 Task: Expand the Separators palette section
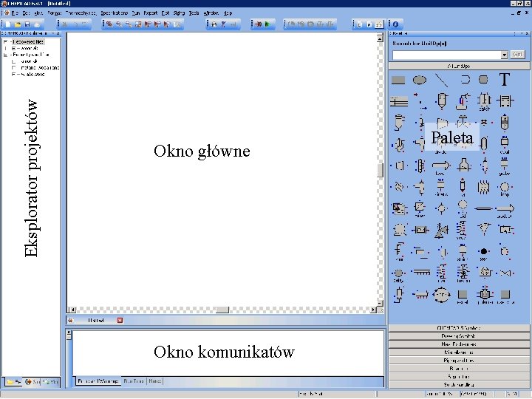coord(459,377)
